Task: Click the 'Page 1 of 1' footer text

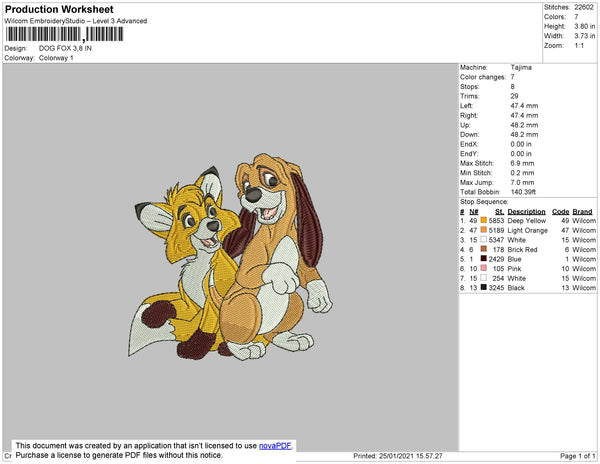Action: 577,456
